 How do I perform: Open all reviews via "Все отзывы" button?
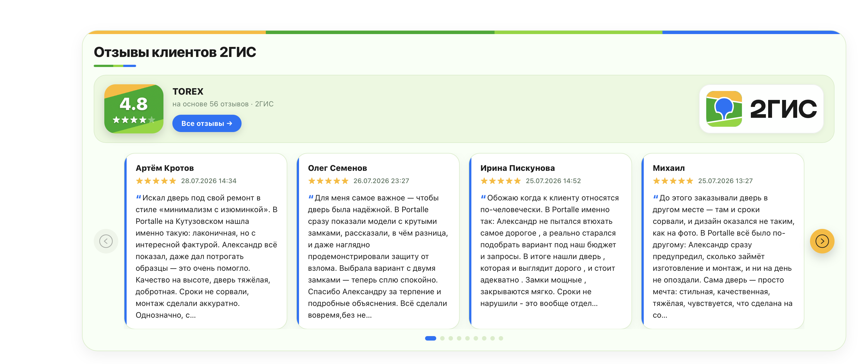coord(207,123)
